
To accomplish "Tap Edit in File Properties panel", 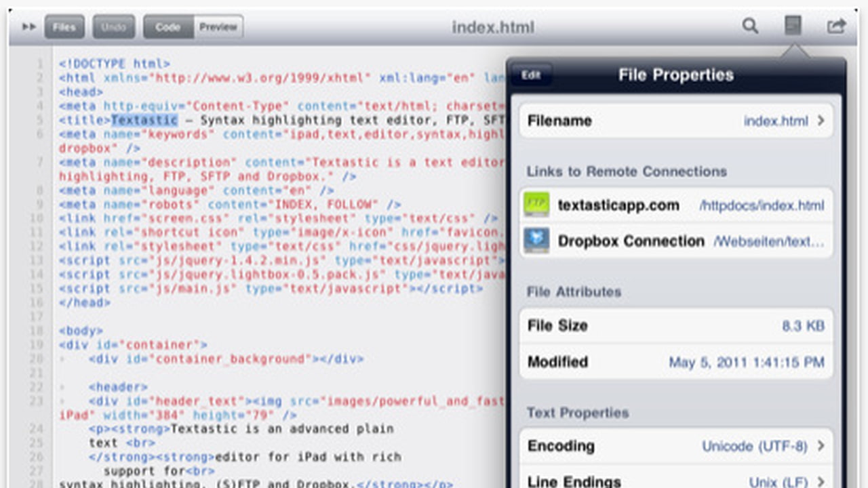I will [531, 75].
